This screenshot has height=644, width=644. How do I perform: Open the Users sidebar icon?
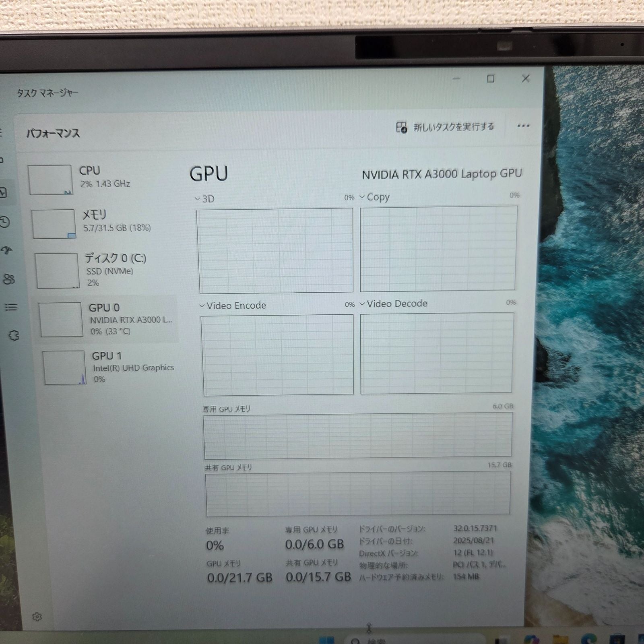9,279
